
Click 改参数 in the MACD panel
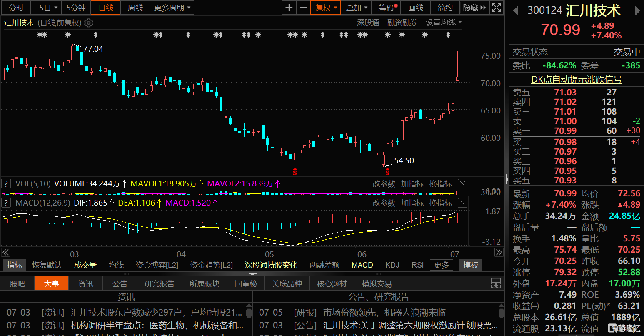(x=384, y=203)
